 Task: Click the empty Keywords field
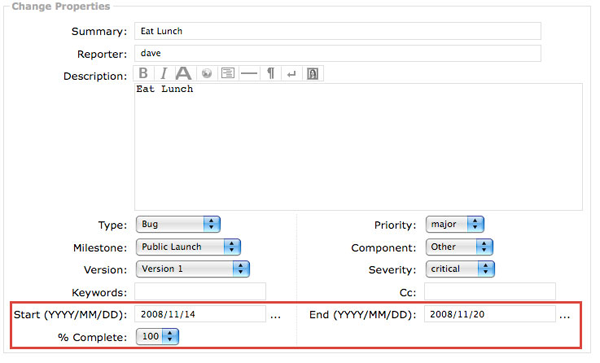pos(200,291)
